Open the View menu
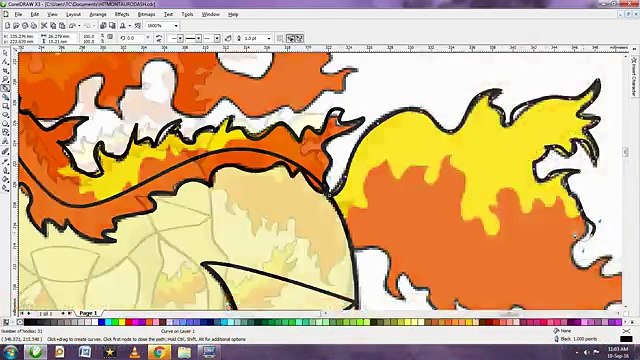This screenshot has height=360, width=640. [x=52, y=14]
